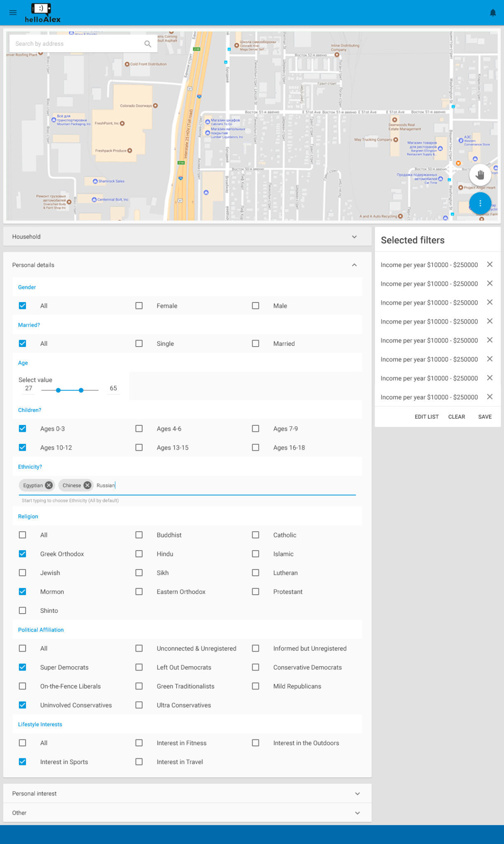Remove the Egyptian ethnicity chip

[49, 485]
